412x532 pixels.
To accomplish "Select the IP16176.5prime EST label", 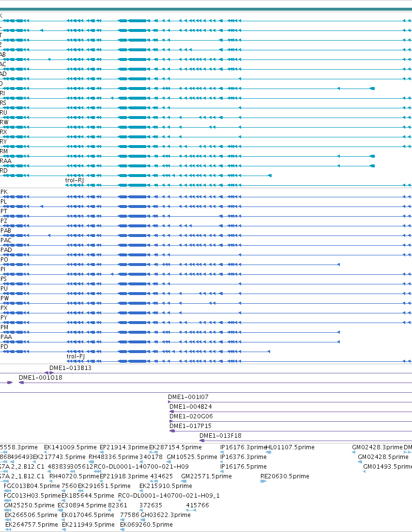I will 243,467.
